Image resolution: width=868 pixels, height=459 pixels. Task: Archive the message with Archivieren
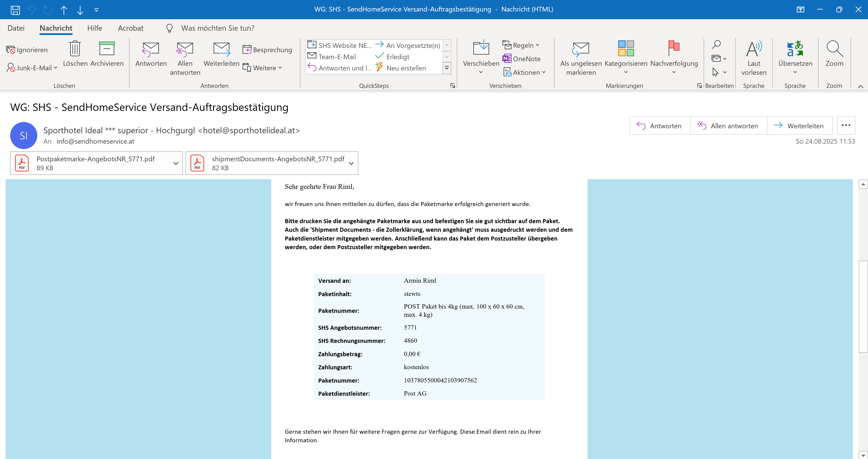107,54
